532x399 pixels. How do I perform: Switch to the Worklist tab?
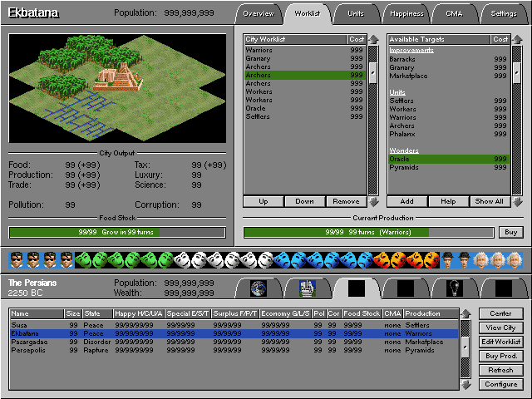pos(308,14)
